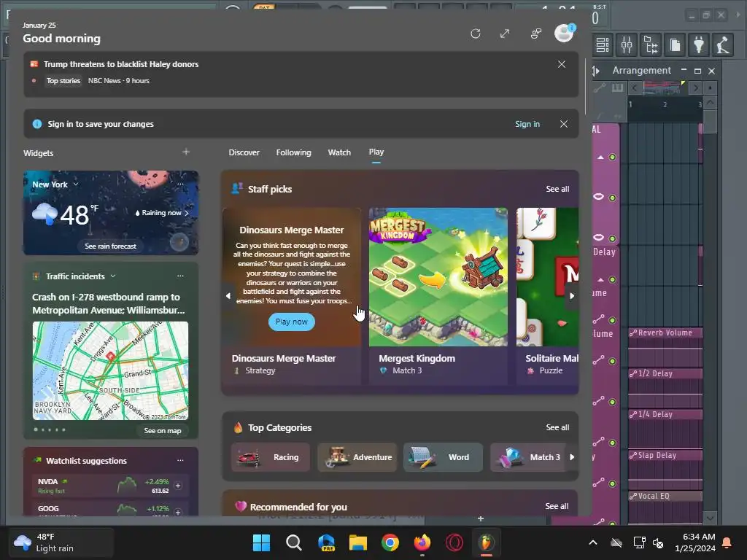Click Play now for Dinosaurs Merge Master
This screenshot has height=560, width=747.
pyautogui.click(x=292, y=322)
